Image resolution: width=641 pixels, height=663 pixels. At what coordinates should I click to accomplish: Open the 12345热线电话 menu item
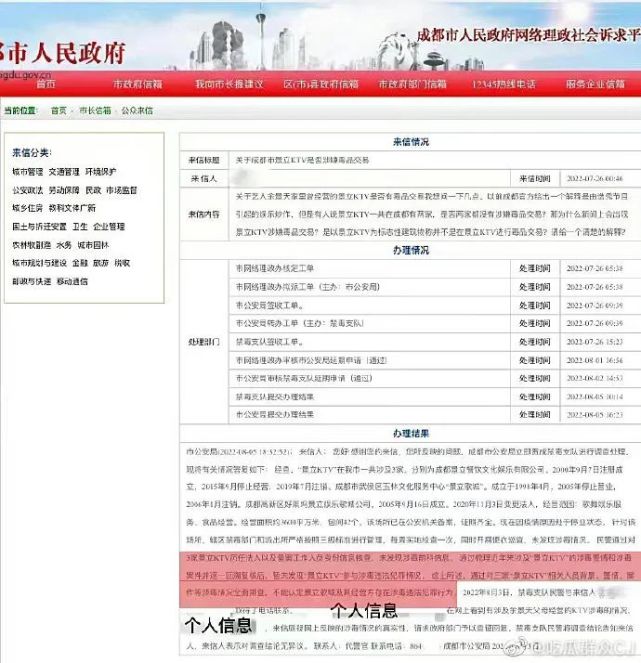tap(504, 84)
